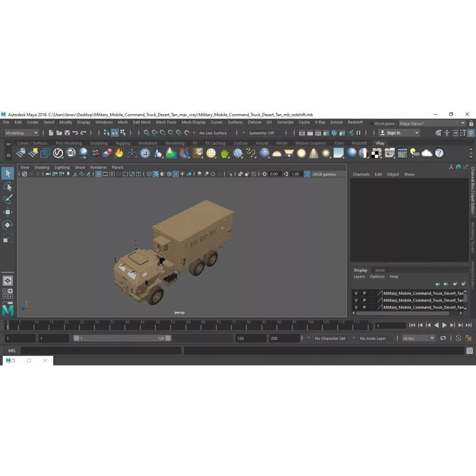Open the 24 fps frame rate dropdown
476x476 pixels.
[419, 338]
